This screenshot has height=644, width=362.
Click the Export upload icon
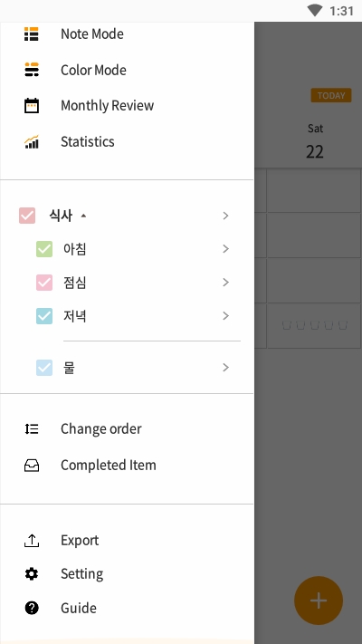pyautogui.click(x=31, y=541)
